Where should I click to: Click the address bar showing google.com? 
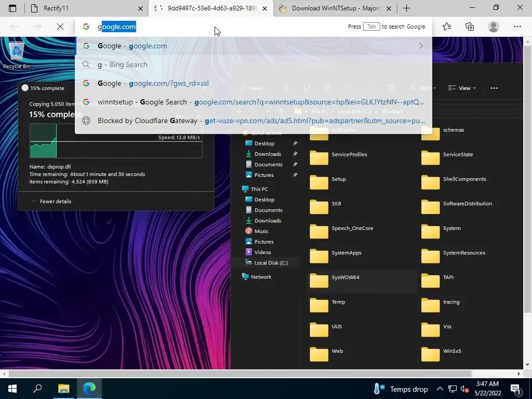tap(217, 26)
